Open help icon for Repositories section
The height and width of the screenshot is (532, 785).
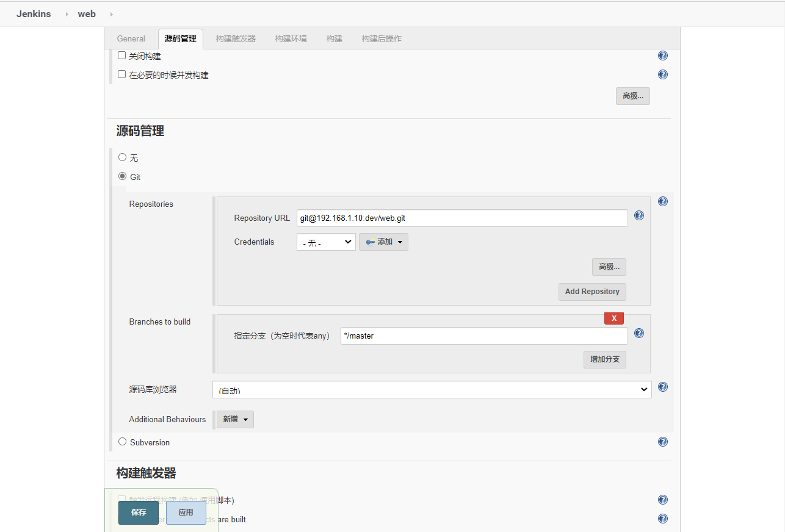(x=663, y=201)
